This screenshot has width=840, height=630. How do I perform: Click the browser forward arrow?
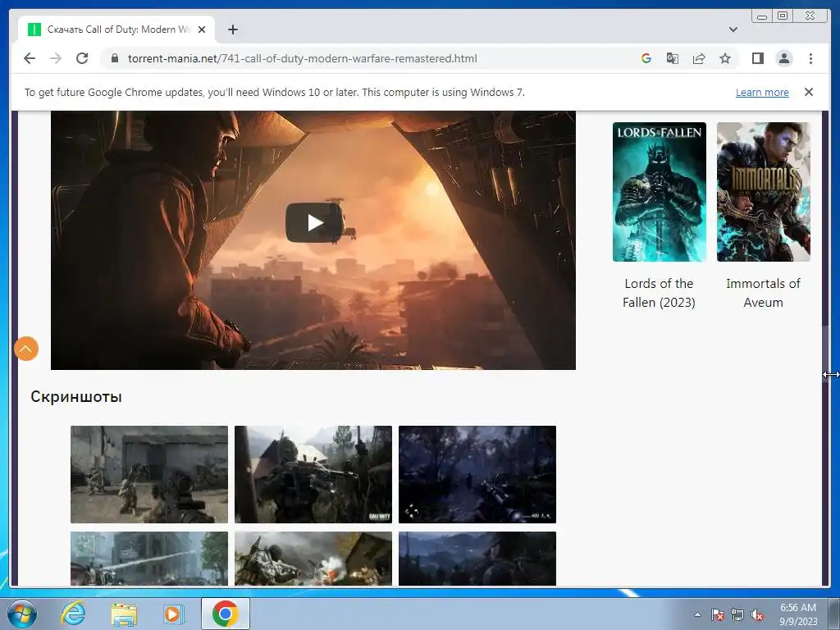(x=56, y=58)
